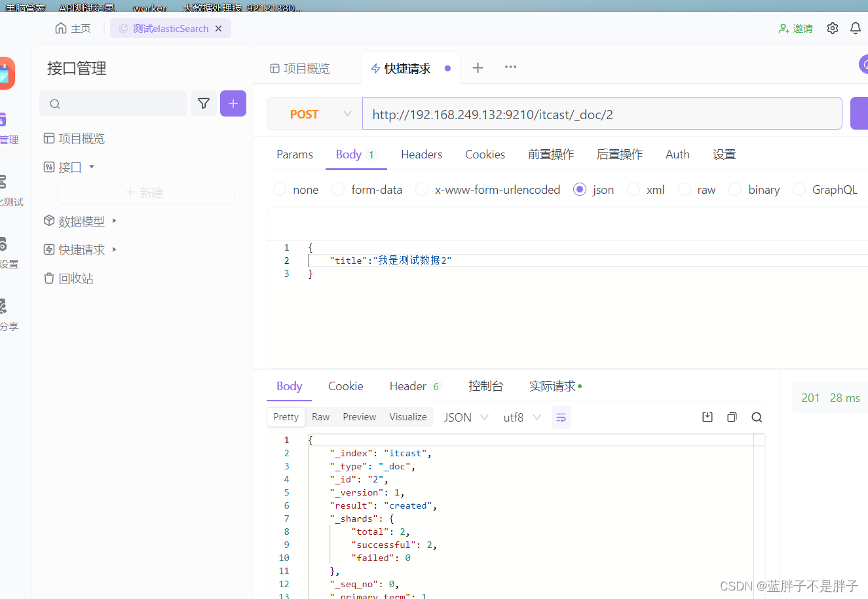Open the response Header tab
Viewport: 868px width, 599px height.
(415, 386)
